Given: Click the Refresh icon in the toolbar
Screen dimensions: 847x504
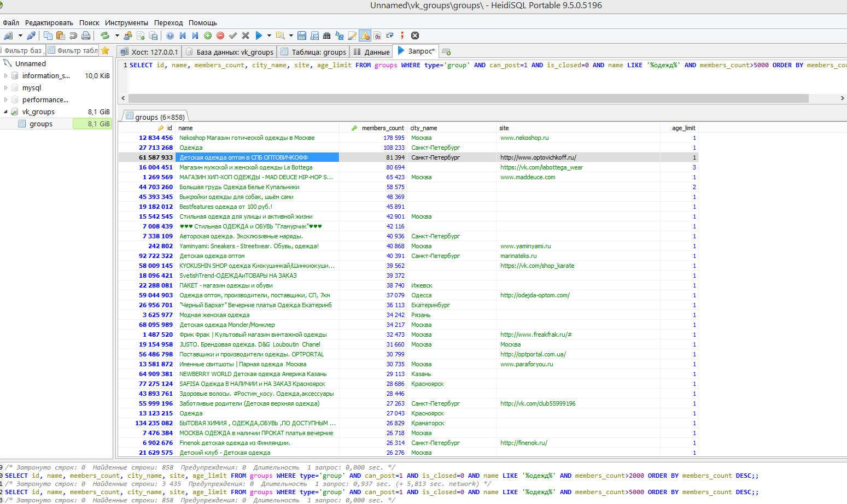Looking at the screenshot, I should (x=104, y=36).
